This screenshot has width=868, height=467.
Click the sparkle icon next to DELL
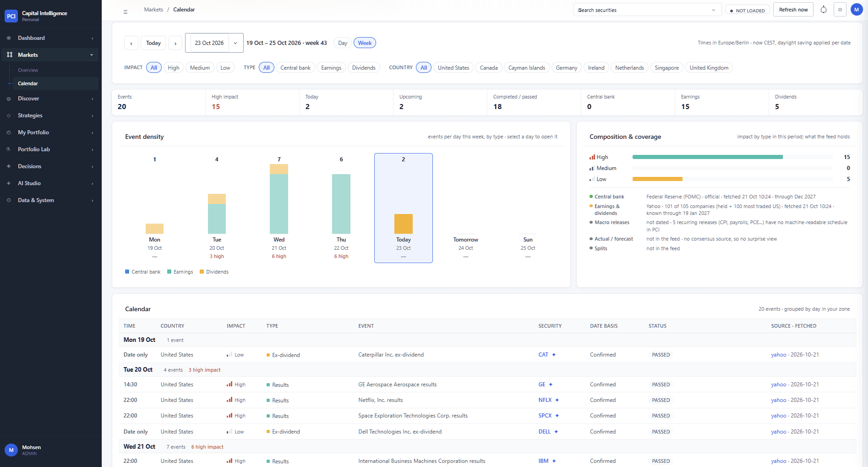coord(556,432)
